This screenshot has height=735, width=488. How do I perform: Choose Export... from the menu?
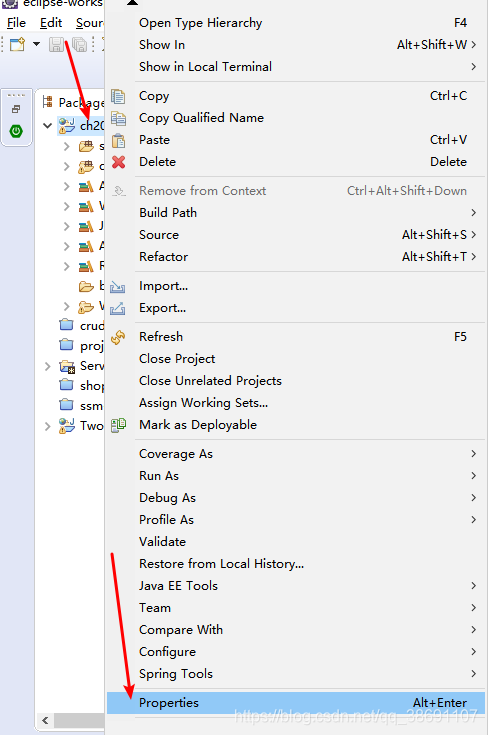click(x=296, y=308)
